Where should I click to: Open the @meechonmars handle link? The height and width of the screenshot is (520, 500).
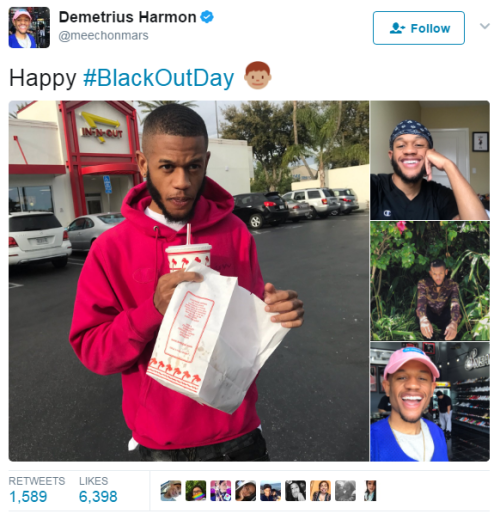103,35
